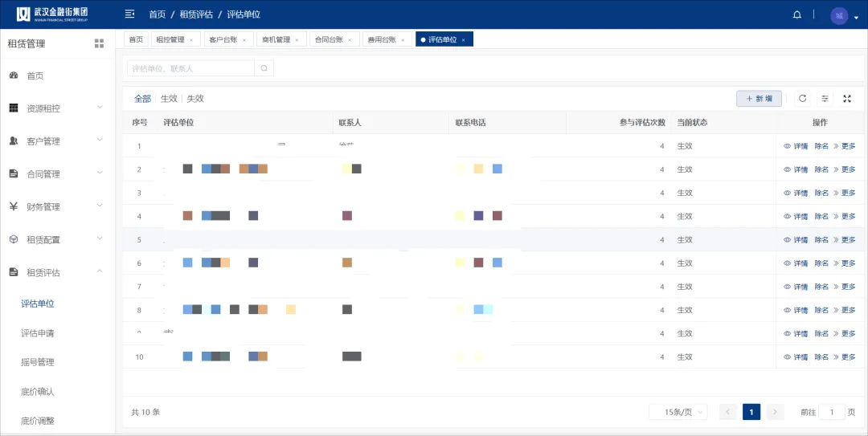
Task: Click the 参与评估次数 column header
Action: pyautogui.click(x=642, y=123)
